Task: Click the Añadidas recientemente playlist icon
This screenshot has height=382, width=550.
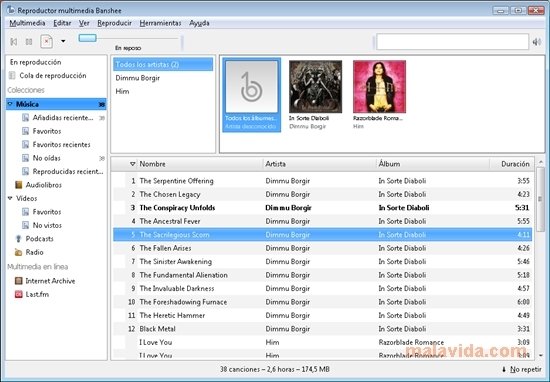Action: 25,118
